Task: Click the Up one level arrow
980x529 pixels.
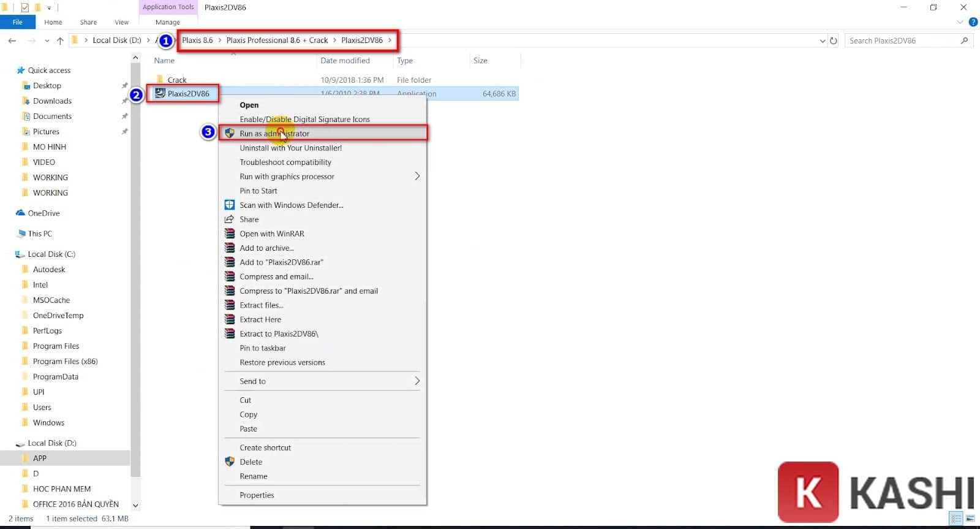Action: coord(60,40)
